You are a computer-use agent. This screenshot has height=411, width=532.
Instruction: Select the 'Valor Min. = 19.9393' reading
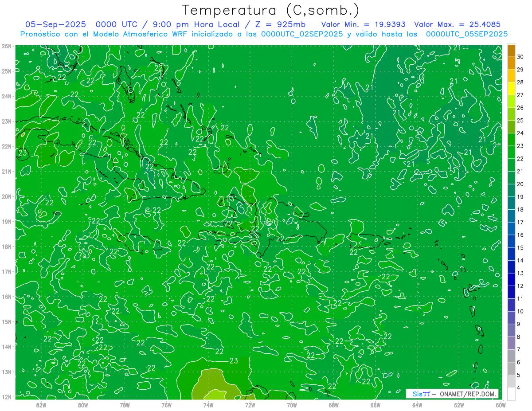pyautogui.click(x=364, y=24)
